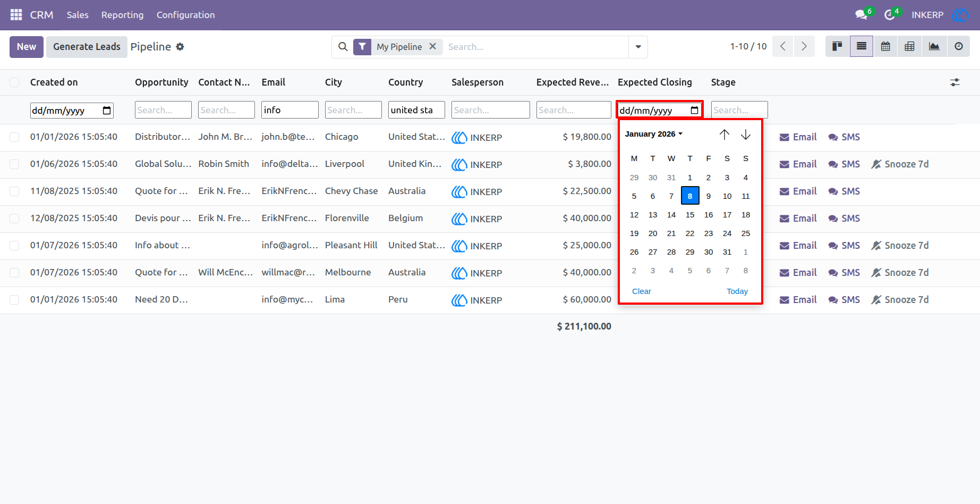The image size is (980, 504).
Task: Select the Global Solu… row checkbox
Action: (x=14, y=164)
